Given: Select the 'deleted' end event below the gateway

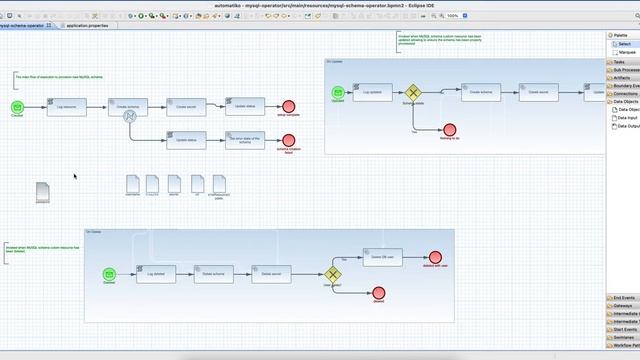Looking at the screenshot, I should [378, 293].
